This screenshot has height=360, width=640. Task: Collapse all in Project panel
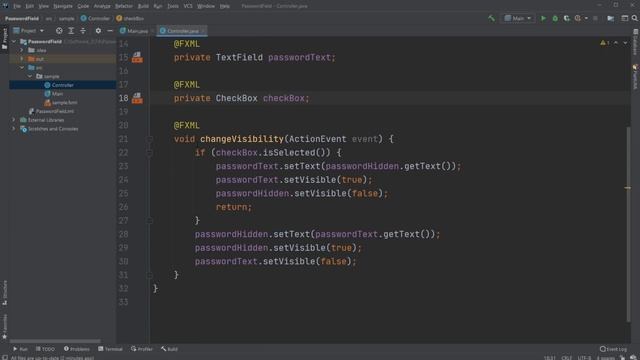(x=83, y=31)
